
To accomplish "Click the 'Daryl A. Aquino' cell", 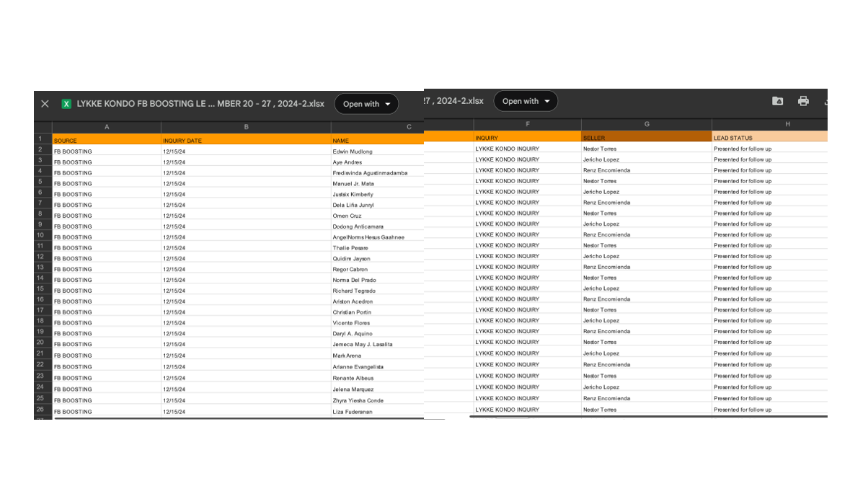I will click(377, 333).
